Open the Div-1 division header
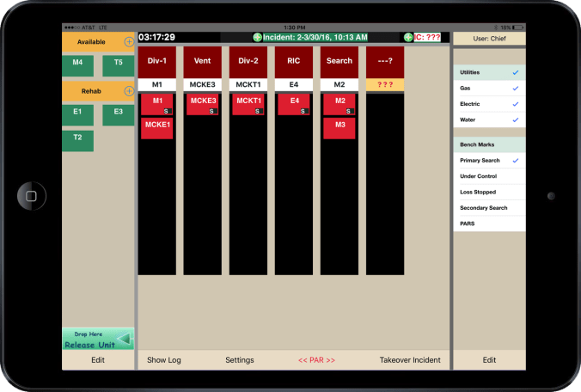The image size is (581, 392). click(x=156, y=62)
